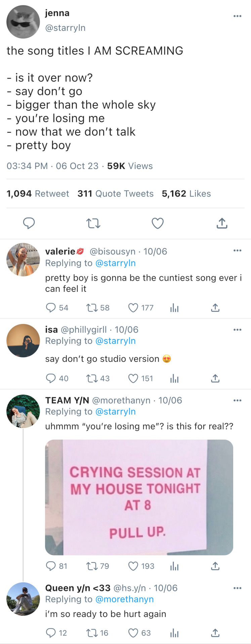Image resolution: width=251 pixels, height=644 pixels.
Task: Reply to Queen y/n's tweet
Action: point(51,633)
